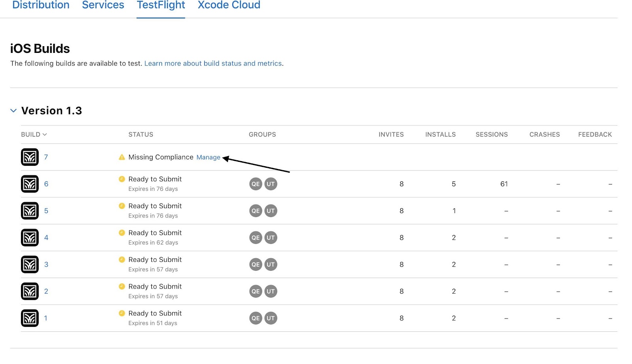Click the UT group badge for build 5
Screen dimensions: 632x364
pos(271,211)
